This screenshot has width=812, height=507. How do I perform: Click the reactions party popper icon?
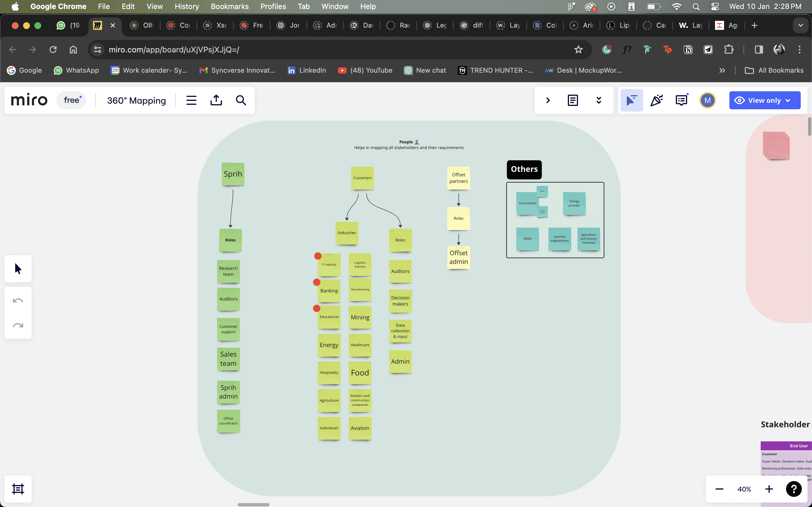click(x=656, y=100)
